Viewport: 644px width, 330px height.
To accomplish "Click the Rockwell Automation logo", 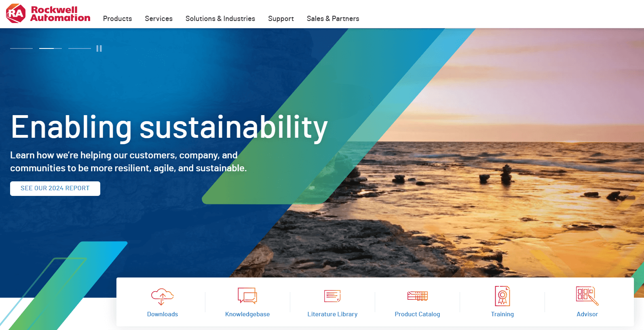I will [48, 14].
